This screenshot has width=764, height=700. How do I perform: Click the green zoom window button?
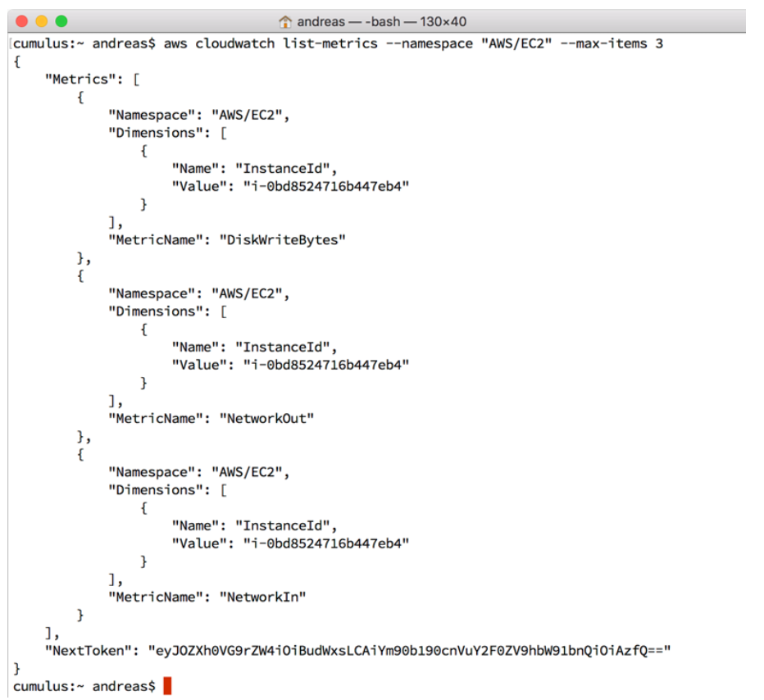pos(61,21)
